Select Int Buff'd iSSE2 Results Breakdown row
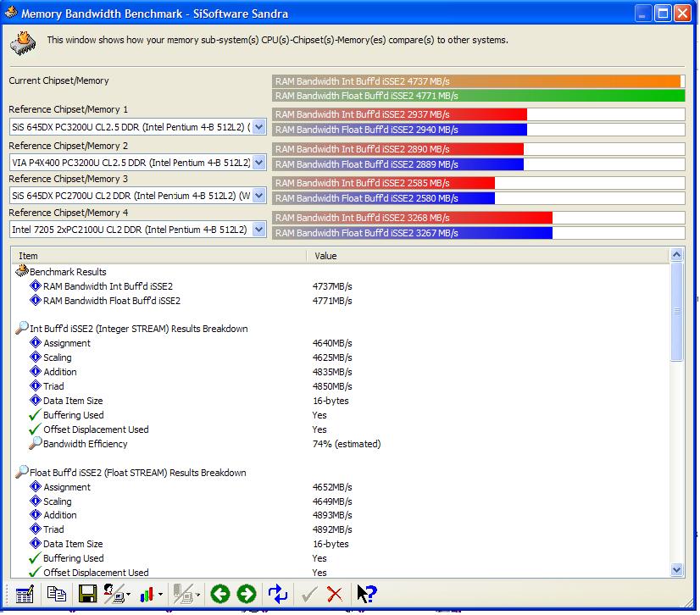 click(340, 329)
